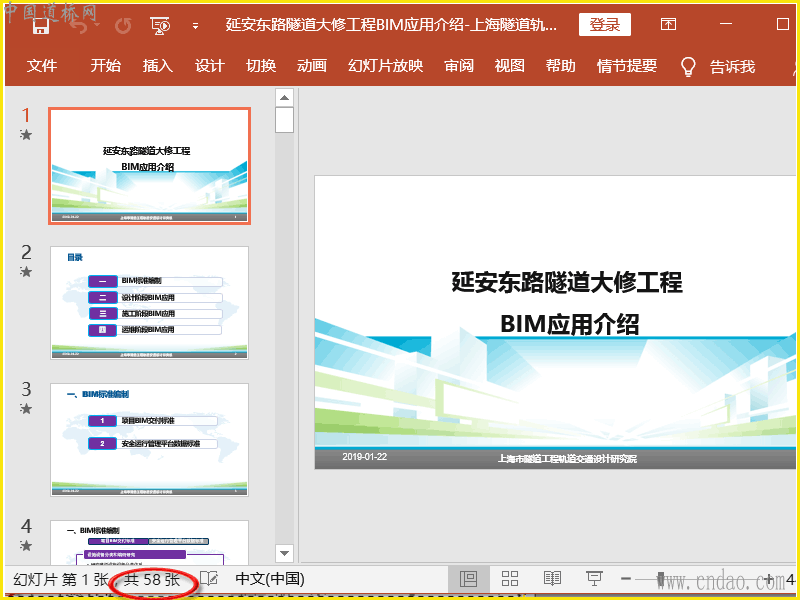Click the lightbulb Tell Me icon
800x600 pixels.
688,66
